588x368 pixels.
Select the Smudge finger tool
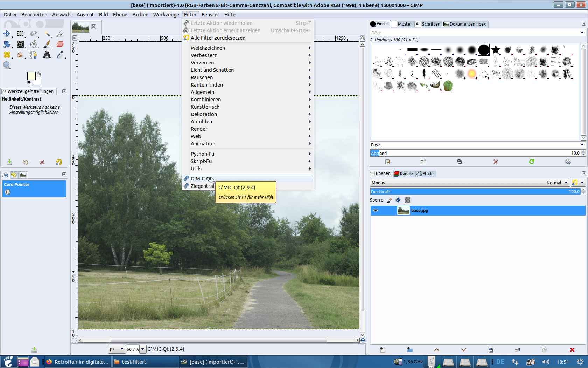click(x=20, y=55)
